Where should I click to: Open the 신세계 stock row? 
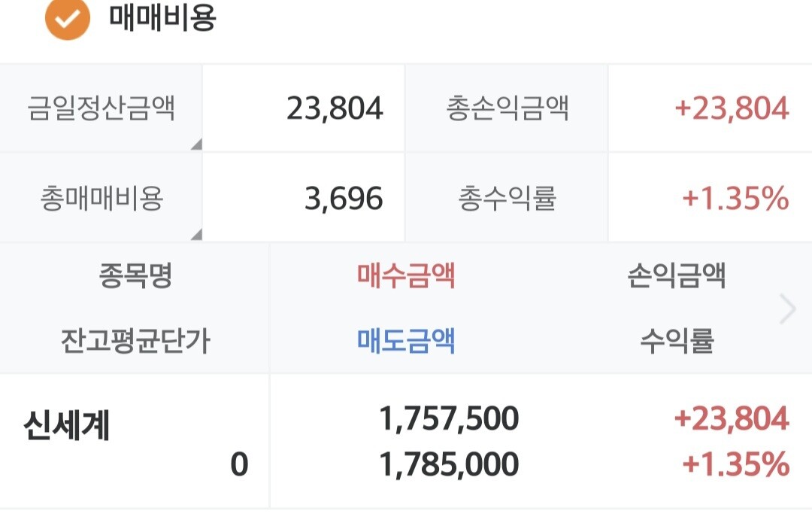pos(406,441)
